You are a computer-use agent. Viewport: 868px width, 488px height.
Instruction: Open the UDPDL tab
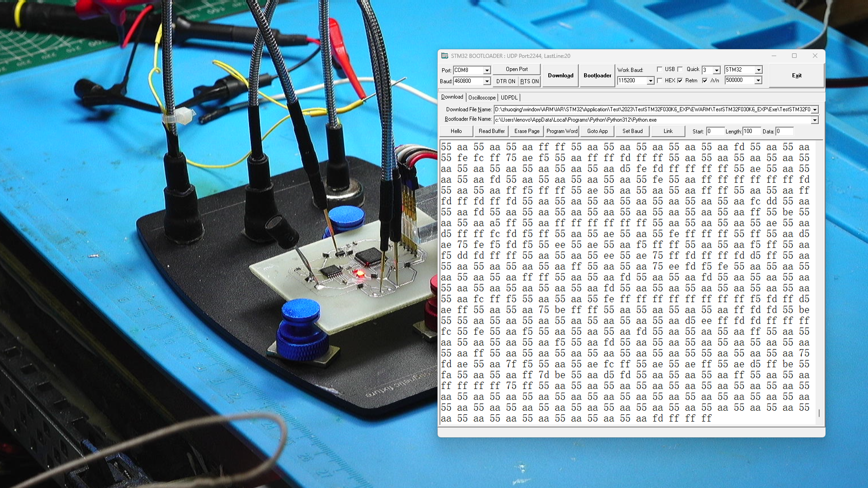coord(509,98)
